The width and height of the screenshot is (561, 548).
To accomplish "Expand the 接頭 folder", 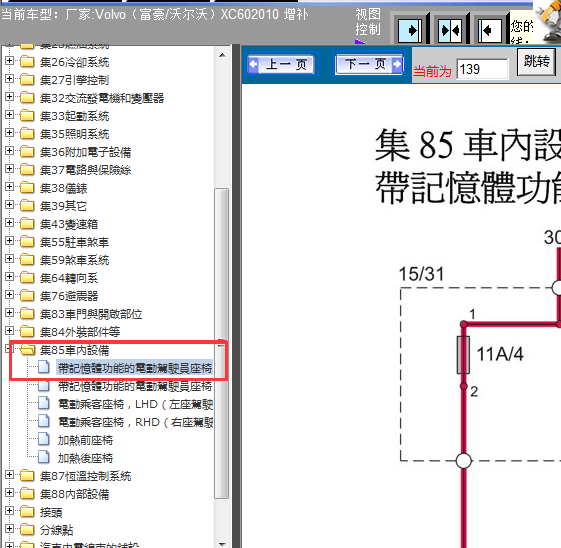I will [x=9, y=510].
